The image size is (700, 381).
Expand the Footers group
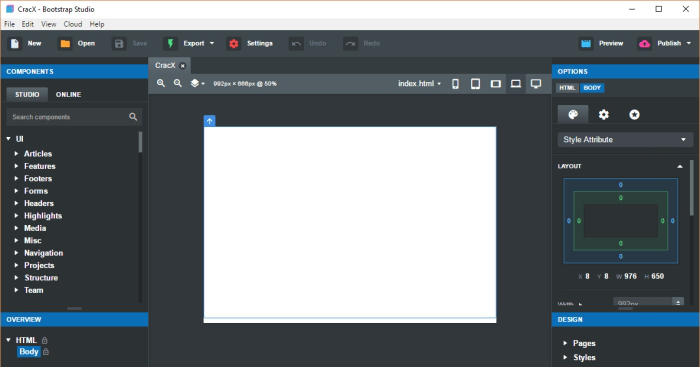click(17, 179)
